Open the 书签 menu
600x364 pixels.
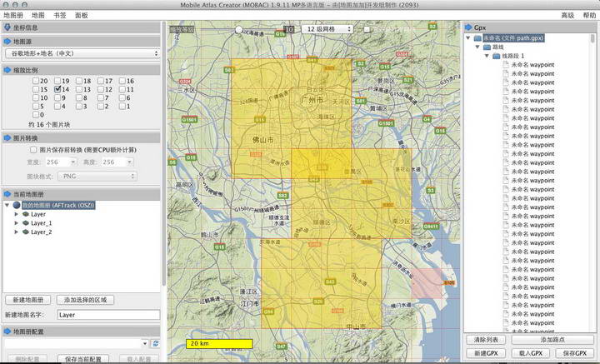pyautogui.click(x=60, y=15)
